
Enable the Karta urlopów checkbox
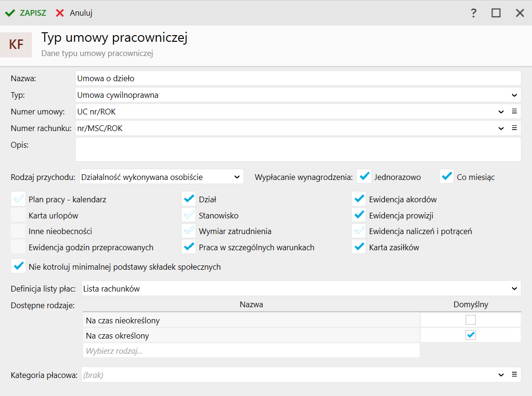click(x=18, y=216)
